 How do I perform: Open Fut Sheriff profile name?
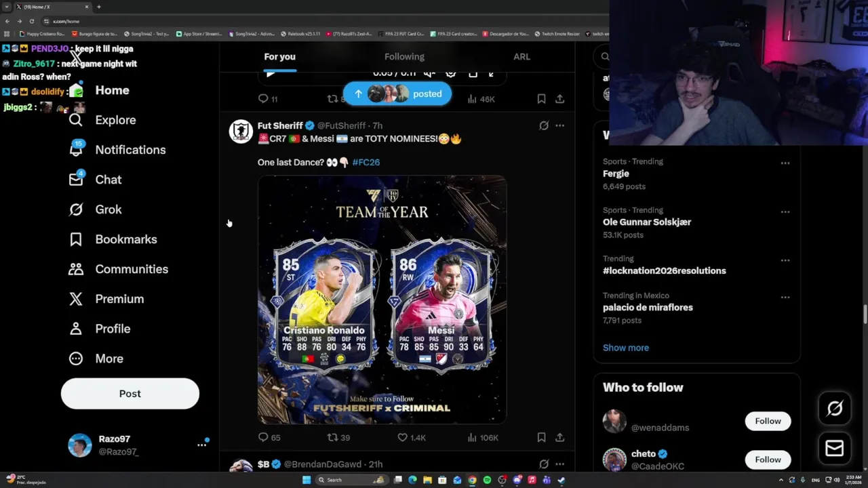[x=280, y=126]
